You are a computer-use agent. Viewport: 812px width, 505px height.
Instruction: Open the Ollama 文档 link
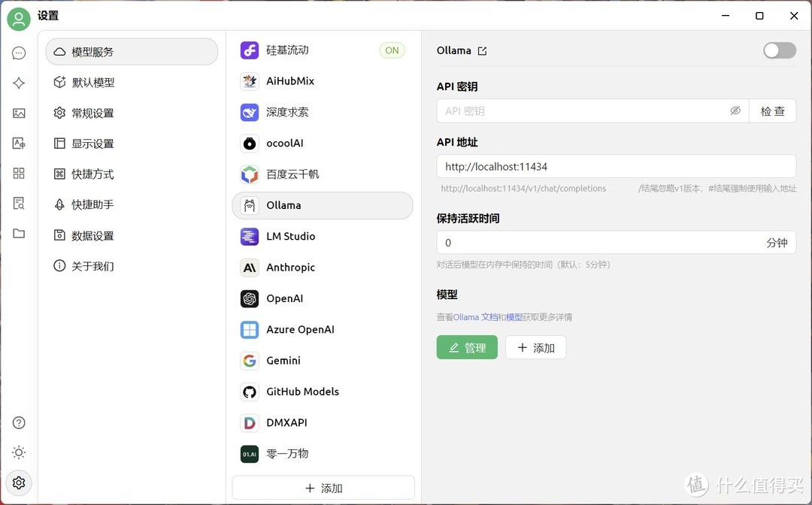pos(475,317)
